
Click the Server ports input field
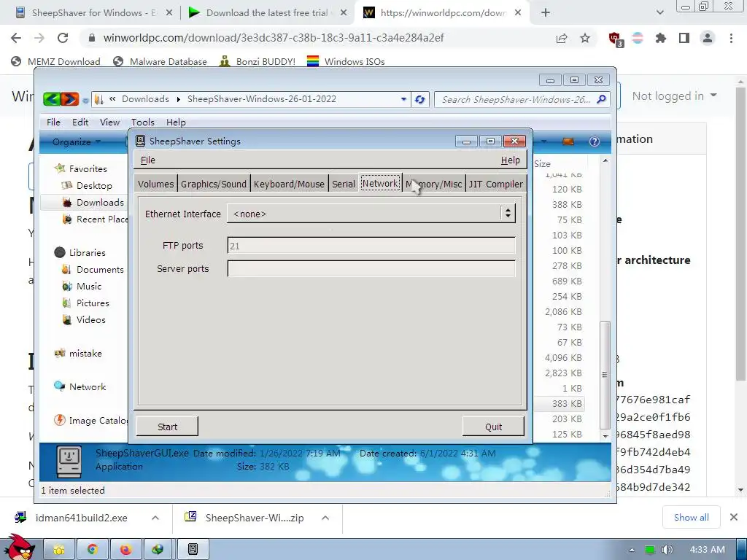371,268
